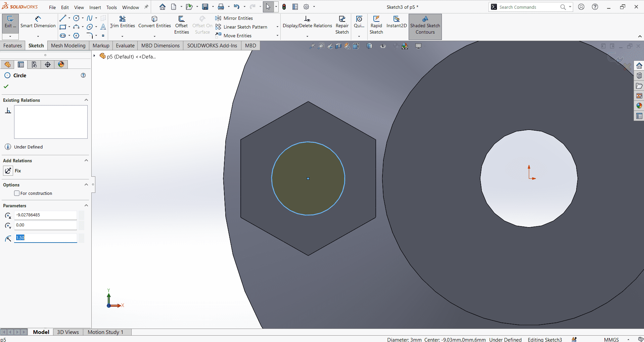Select the Polygon sketch tool
This screenshot has width=644, height=342.
pos(76,36)
